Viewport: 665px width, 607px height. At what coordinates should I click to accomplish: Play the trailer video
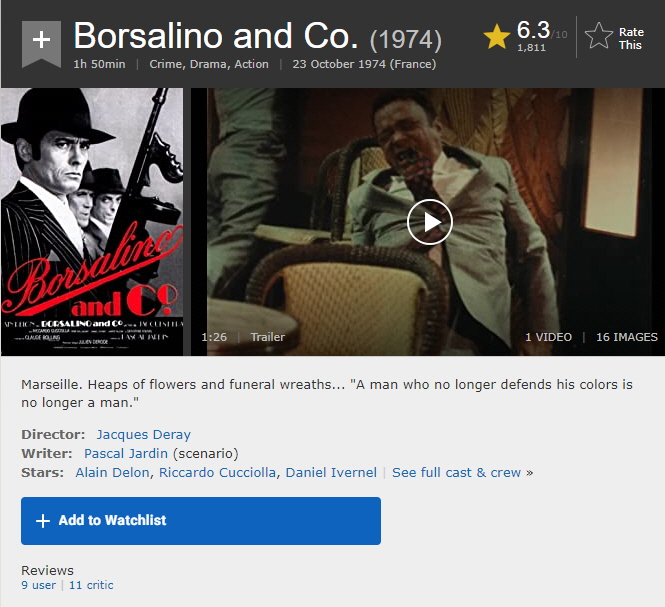429,221
